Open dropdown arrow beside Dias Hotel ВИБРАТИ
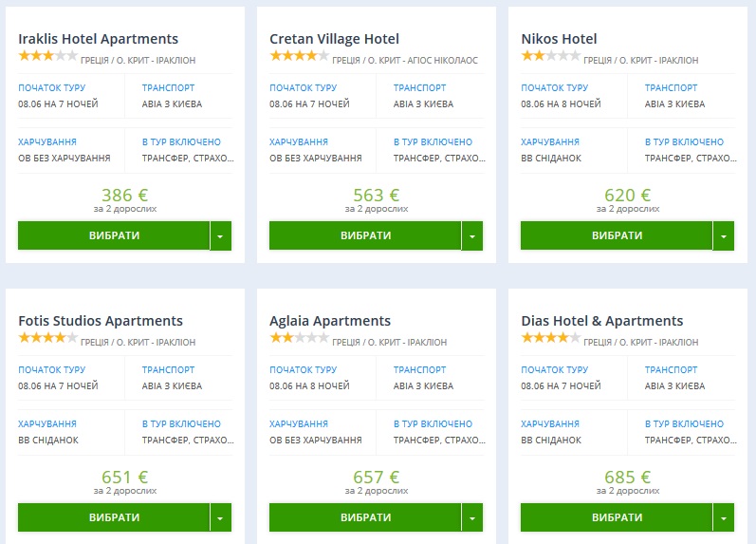 [x=724, y=517]
